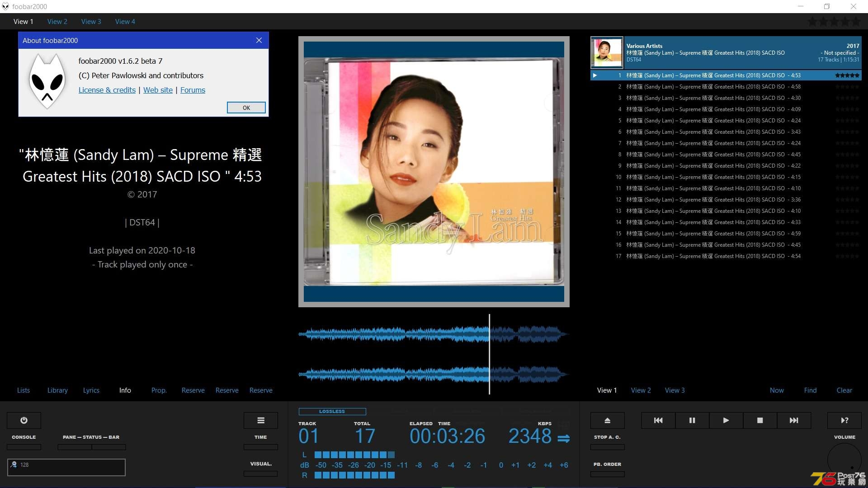Skip to the previous track
The image size is (868, 488).
coord(658,420)
